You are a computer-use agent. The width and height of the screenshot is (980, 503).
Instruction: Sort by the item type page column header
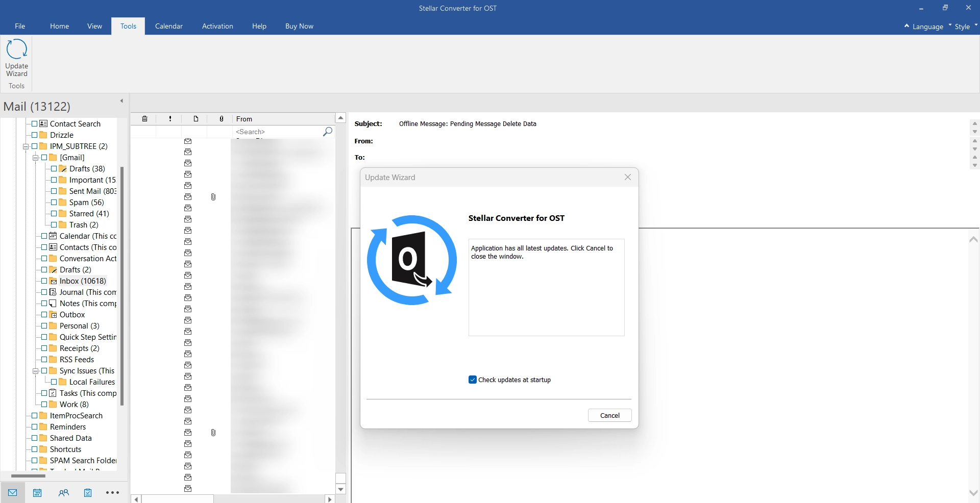[x=195, y=119]
